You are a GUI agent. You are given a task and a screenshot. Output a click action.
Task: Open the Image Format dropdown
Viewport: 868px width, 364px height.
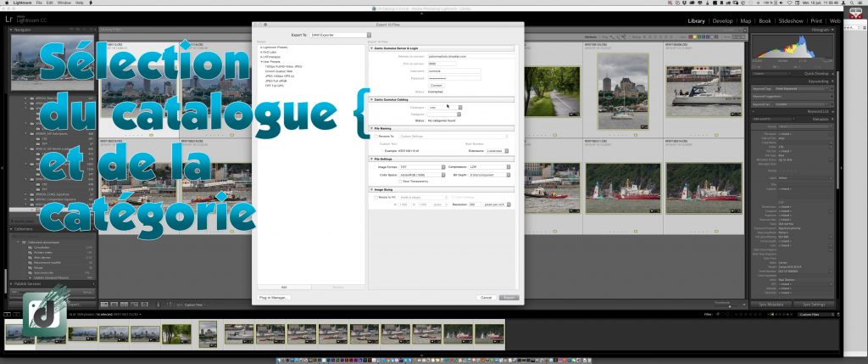tap(422, 167)
